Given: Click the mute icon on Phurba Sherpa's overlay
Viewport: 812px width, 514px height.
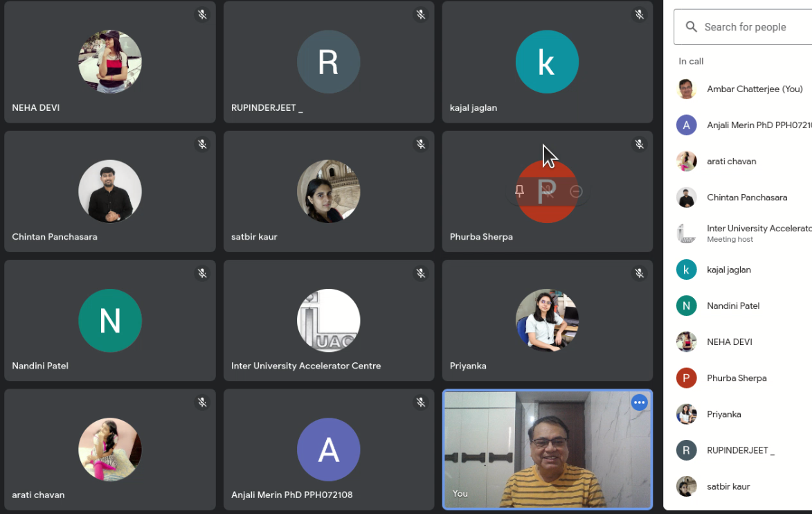Looking at the screenshot, I should [548, 191].
